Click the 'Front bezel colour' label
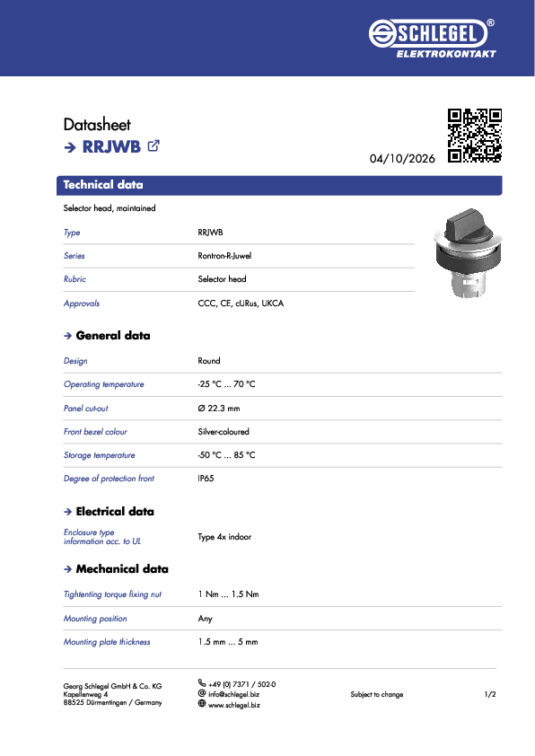The image size is (535, 756). (x=95, y=432)
